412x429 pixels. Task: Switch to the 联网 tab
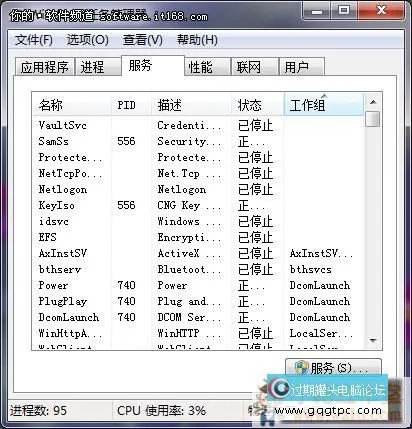[x=255, y=67]
